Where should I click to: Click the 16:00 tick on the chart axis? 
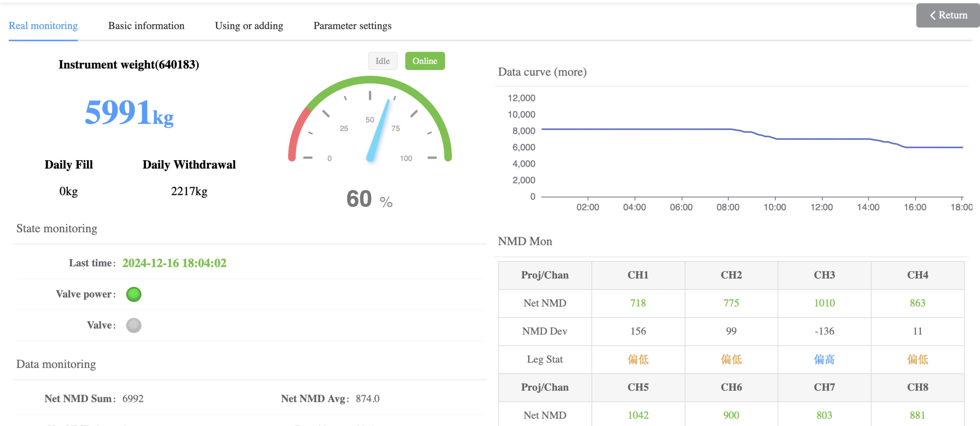click(915, 207)
